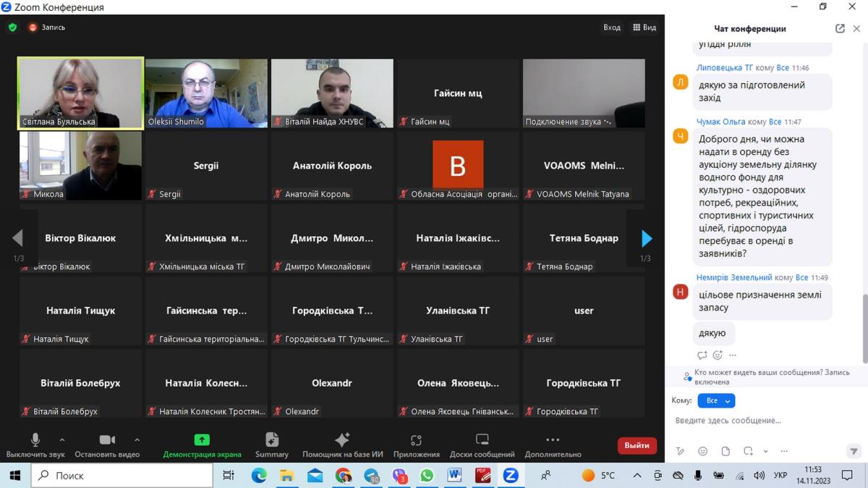
Task: Open Microsoft Edge from taskbar
Action: point(259,476)
